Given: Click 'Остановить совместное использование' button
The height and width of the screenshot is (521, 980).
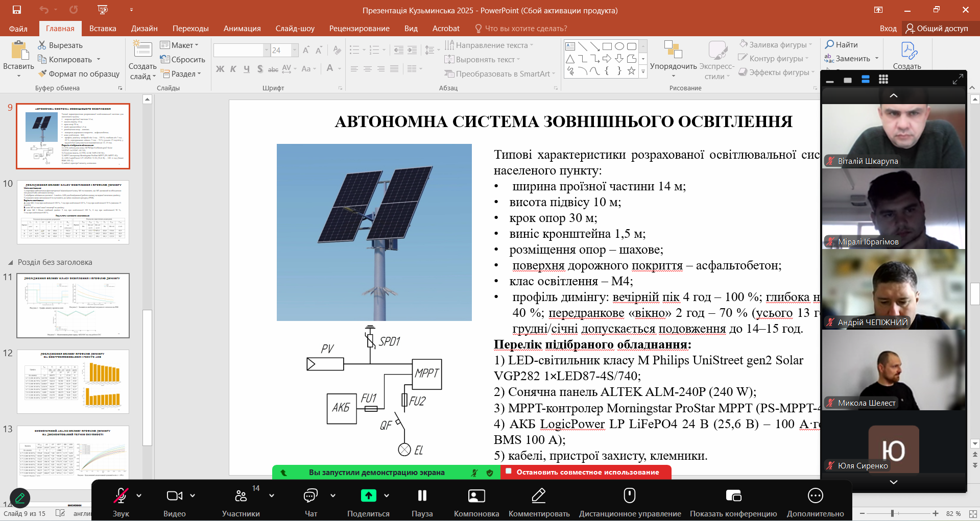Looking at the screenshot, I should pyautogui.click(x=587, y=472).
